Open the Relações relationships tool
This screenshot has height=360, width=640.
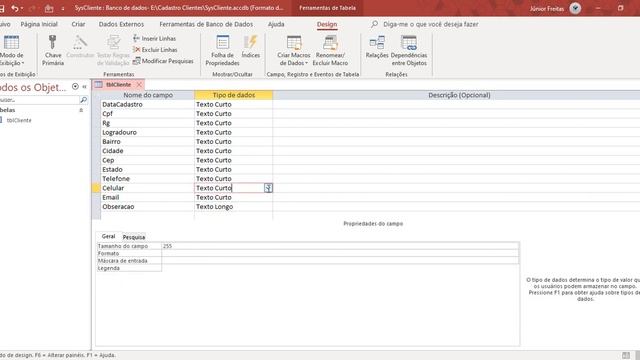pos(377,47)
